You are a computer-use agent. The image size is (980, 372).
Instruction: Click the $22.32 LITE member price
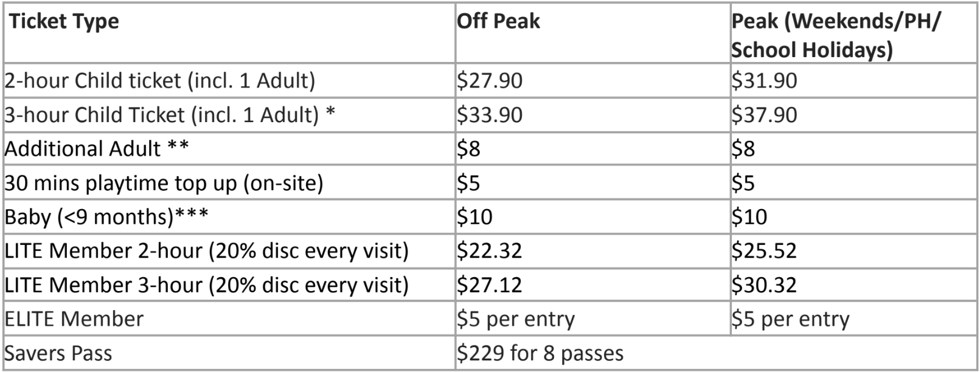point(490,251)
